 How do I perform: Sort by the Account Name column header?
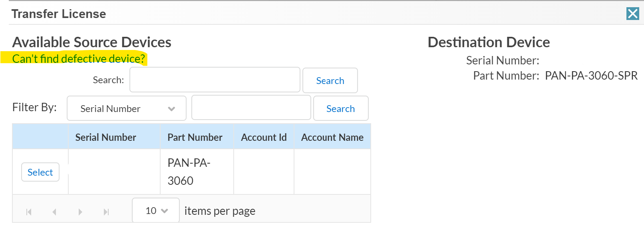(332, 137)
